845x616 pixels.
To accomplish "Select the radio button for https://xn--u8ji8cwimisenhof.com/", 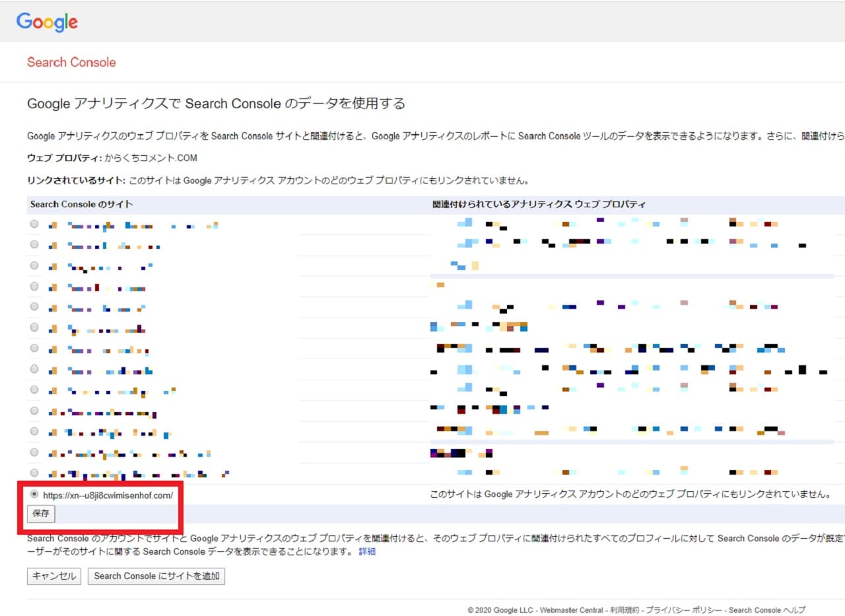I will (34, 494).
